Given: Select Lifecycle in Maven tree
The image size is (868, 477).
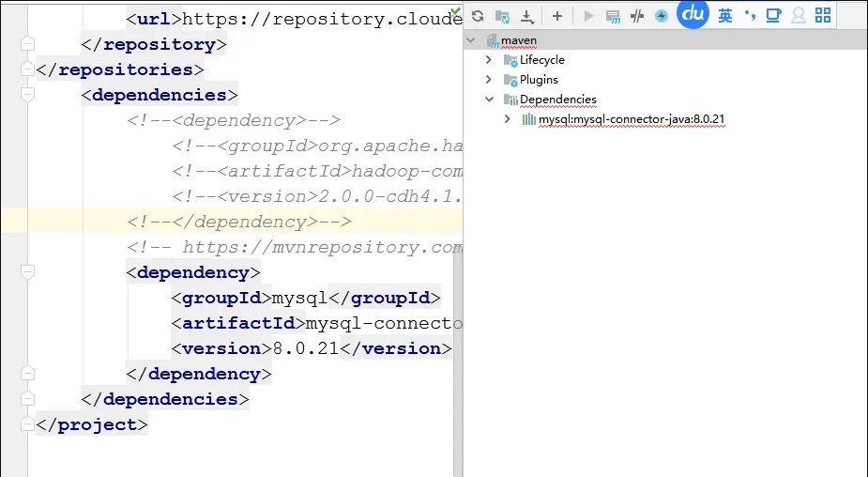Looking at the screenshot, I should [x=542, y=60].
